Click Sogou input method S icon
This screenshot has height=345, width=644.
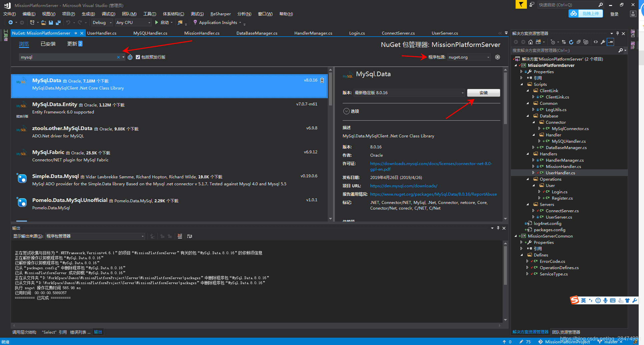pyautogui.click(x=574, y=300)
